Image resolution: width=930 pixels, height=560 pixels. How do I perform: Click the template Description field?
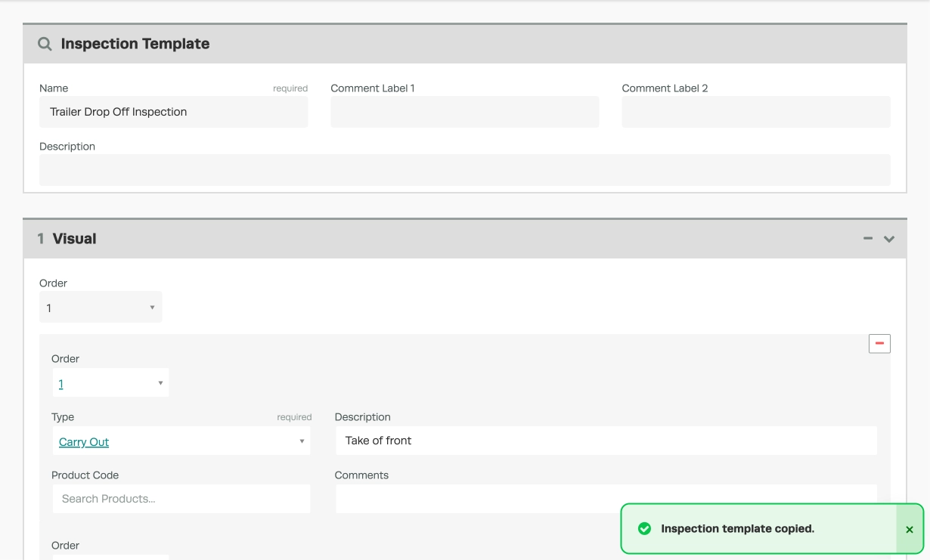(465, 170)
